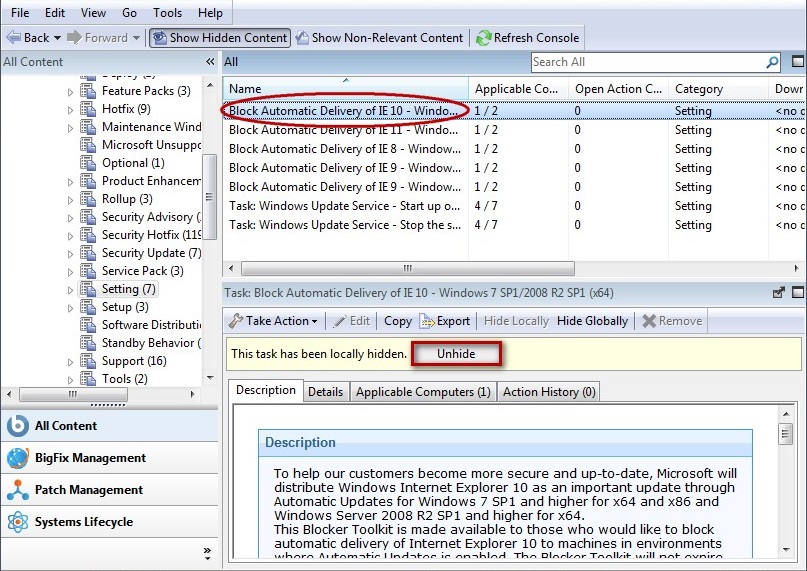Click the Back arrow icon

coord(13,38)
